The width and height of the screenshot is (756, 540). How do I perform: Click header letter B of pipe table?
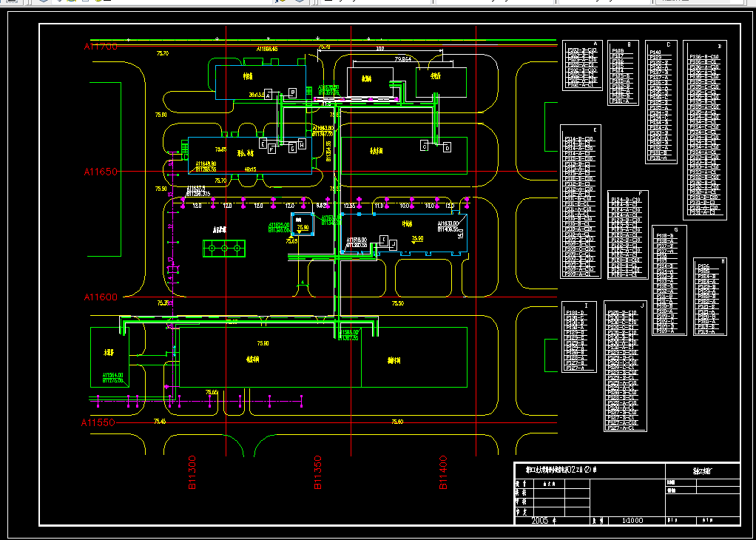[629, 44]
